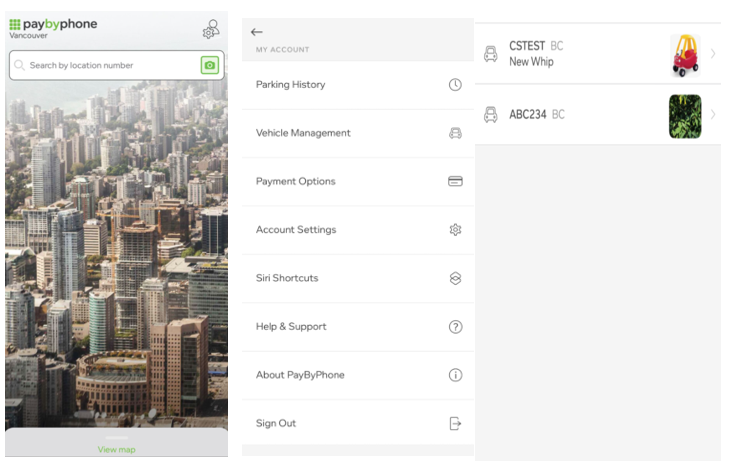Open the toy car thumbnail for CSTEST

tap(685, 55)
